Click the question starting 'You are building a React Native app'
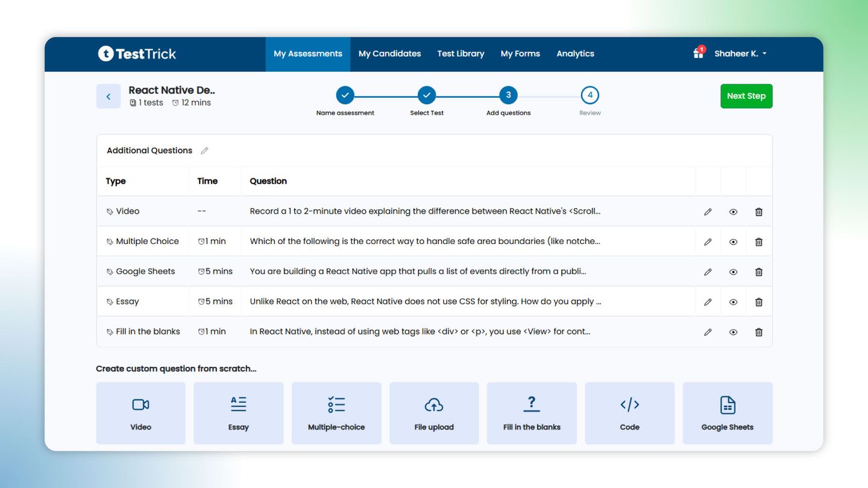The width and height of the screenshot is (868, 488). (418, 272)
